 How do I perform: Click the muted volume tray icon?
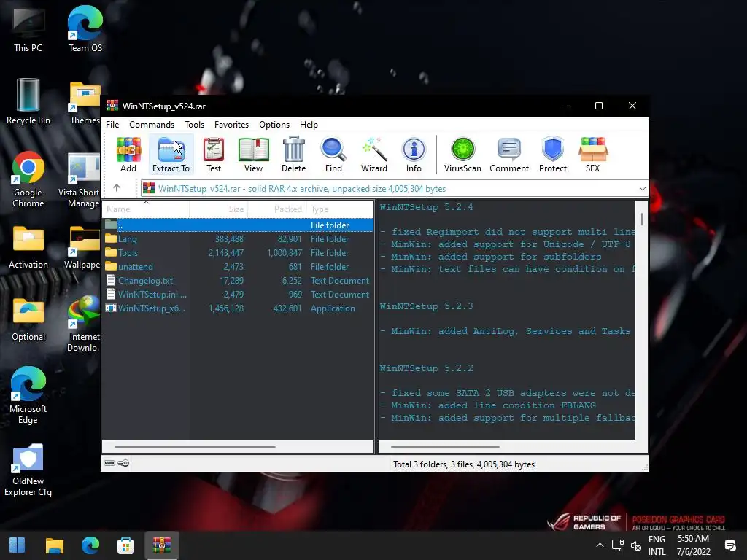click(635, 545)
